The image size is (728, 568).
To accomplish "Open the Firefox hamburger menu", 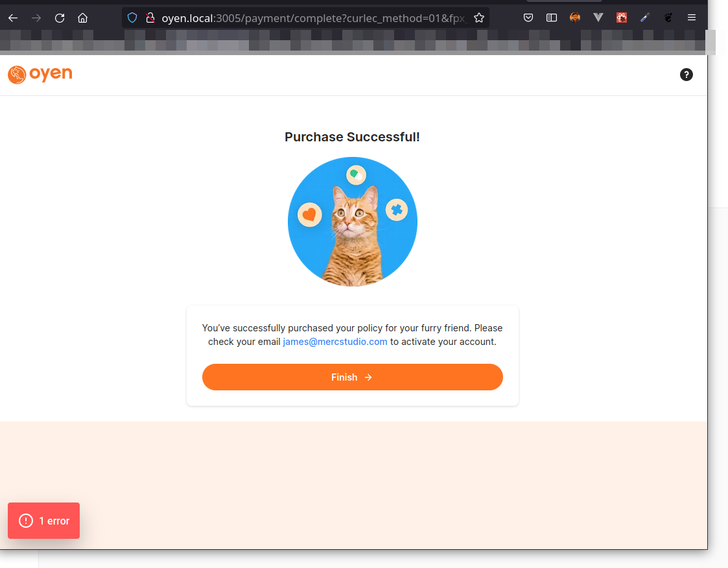I will tap(692, 18).
